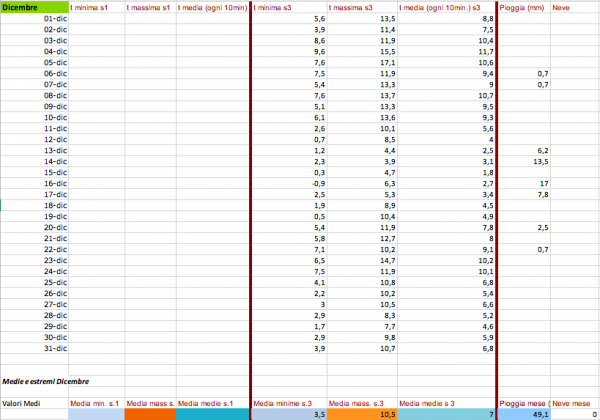Click the 16-dic date cell
The image size is (600, 420).
click(34, 183)
